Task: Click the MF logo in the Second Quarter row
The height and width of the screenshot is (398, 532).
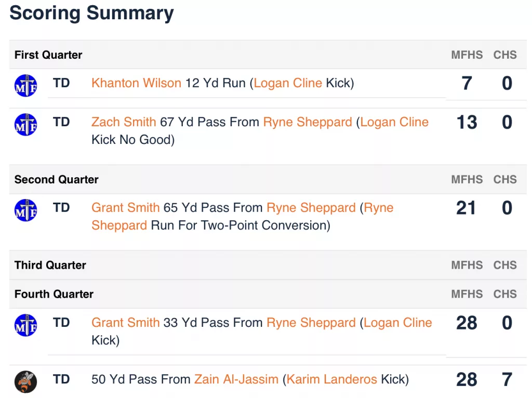Action: 26,210
